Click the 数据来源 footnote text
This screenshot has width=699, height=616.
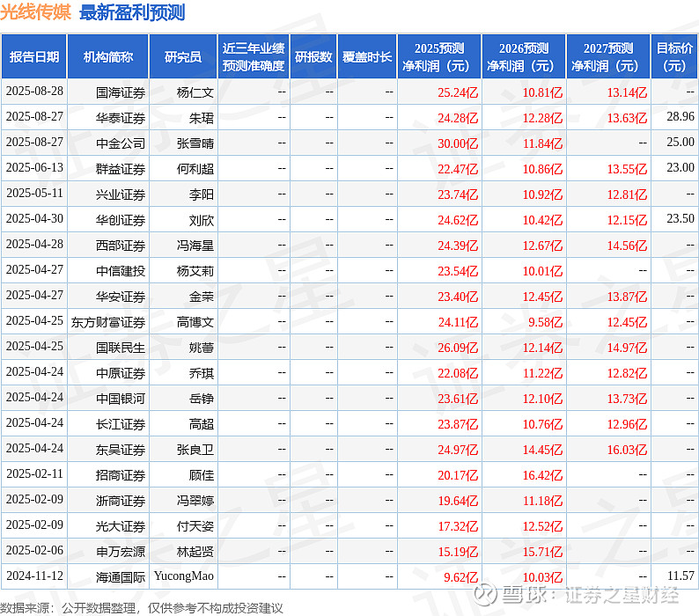142,608
